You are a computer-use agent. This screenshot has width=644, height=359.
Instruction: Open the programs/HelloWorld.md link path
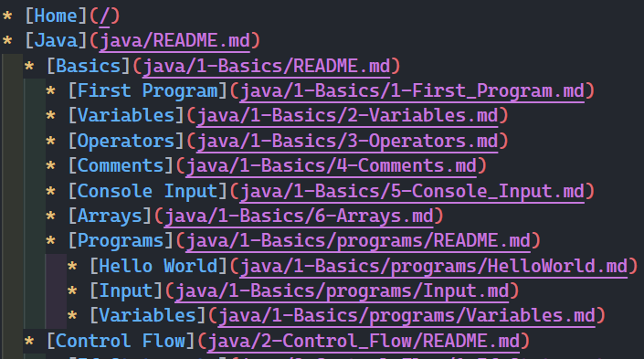click(434, 267)
